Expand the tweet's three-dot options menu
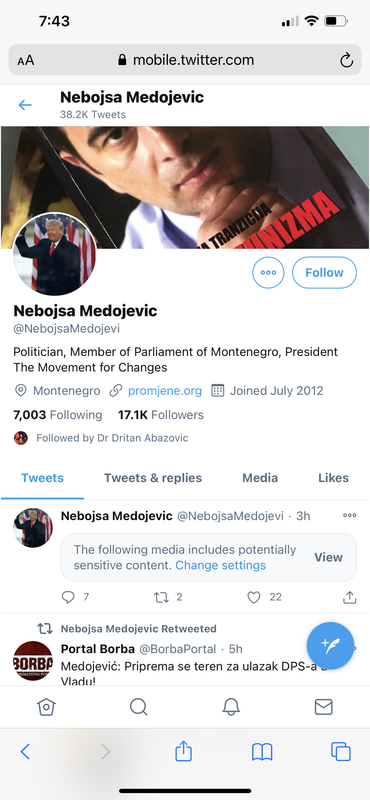This screenshot has height=800, width=370. (350, 515)
